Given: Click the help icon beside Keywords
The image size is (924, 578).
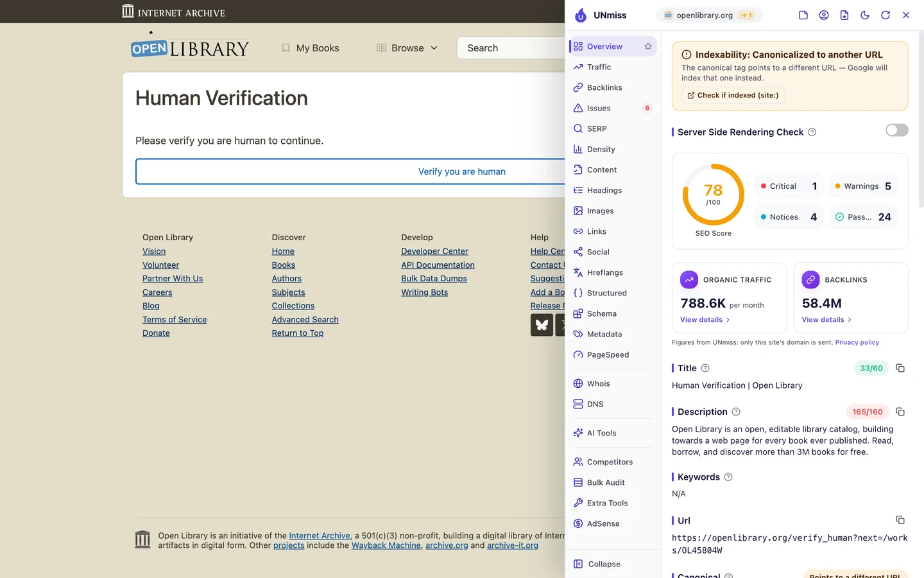Looking at the screenshot, I should click(728, 477).
